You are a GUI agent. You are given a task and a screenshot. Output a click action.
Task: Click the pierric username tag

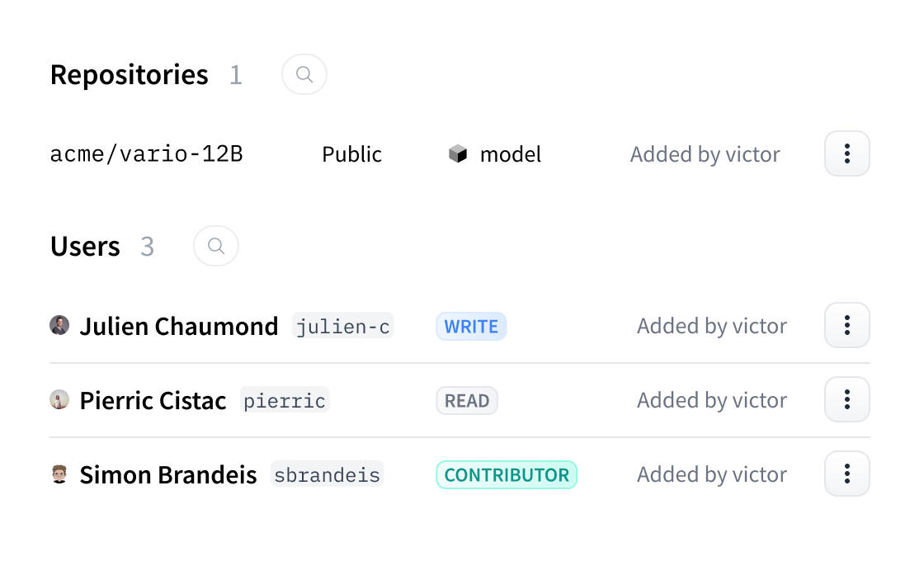[x=284, y=400]
